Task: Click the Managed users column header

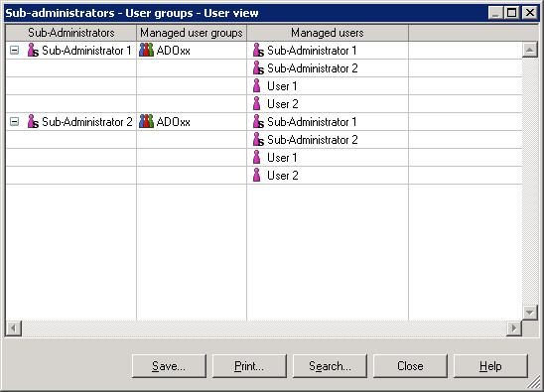Action: point(328,33)
